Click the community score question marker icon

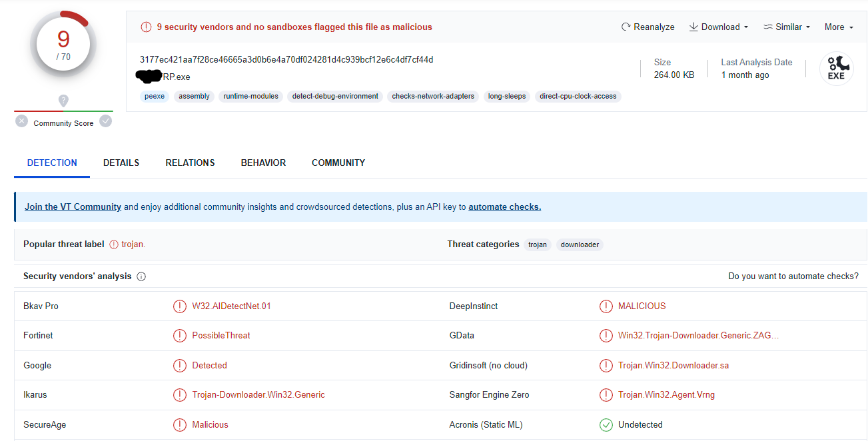pyautogui.click(x=63, y=101)
